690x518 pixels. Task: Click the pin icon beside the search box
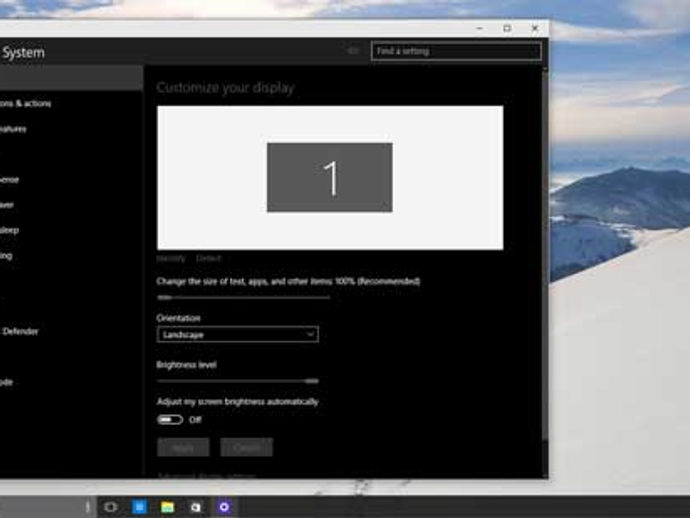coord(352,51)
